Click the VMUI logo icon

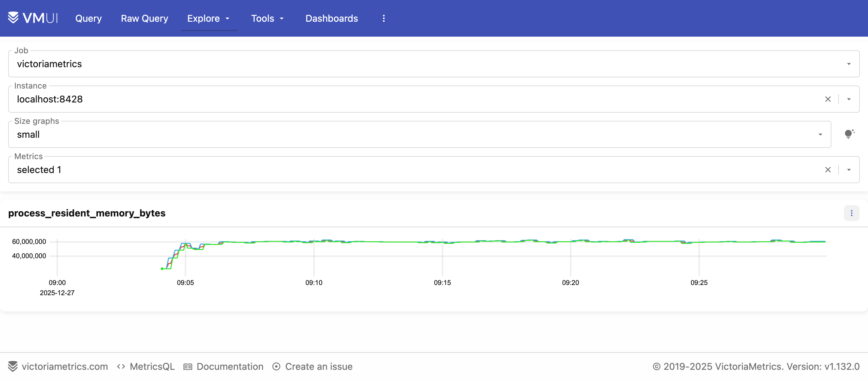pos(14,18)
